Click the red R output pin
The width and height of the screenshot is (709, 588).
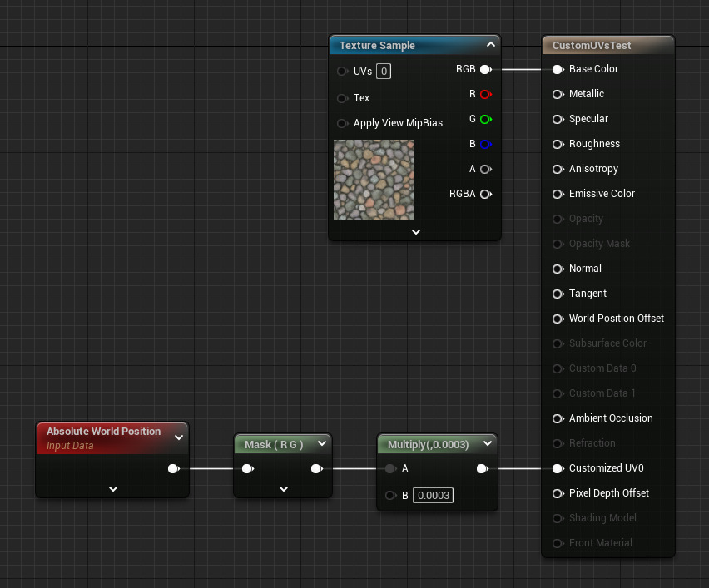(485, 95)
